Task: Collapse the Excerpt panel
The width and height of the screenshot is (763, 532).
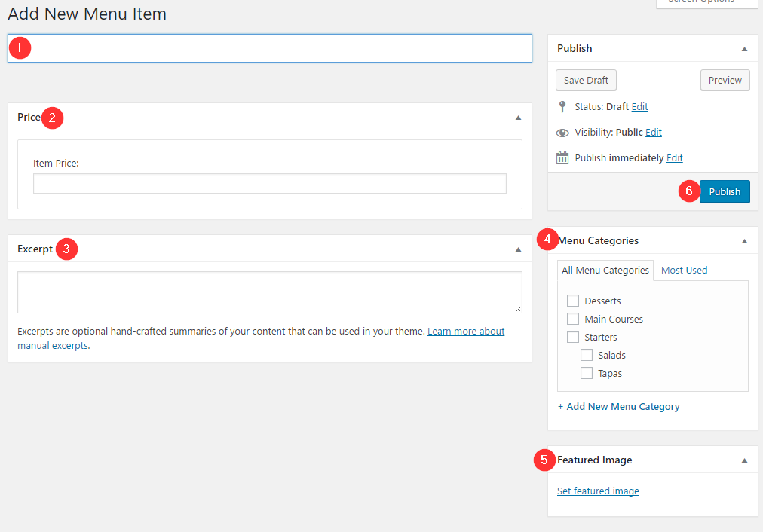Action: pos(518,249)
